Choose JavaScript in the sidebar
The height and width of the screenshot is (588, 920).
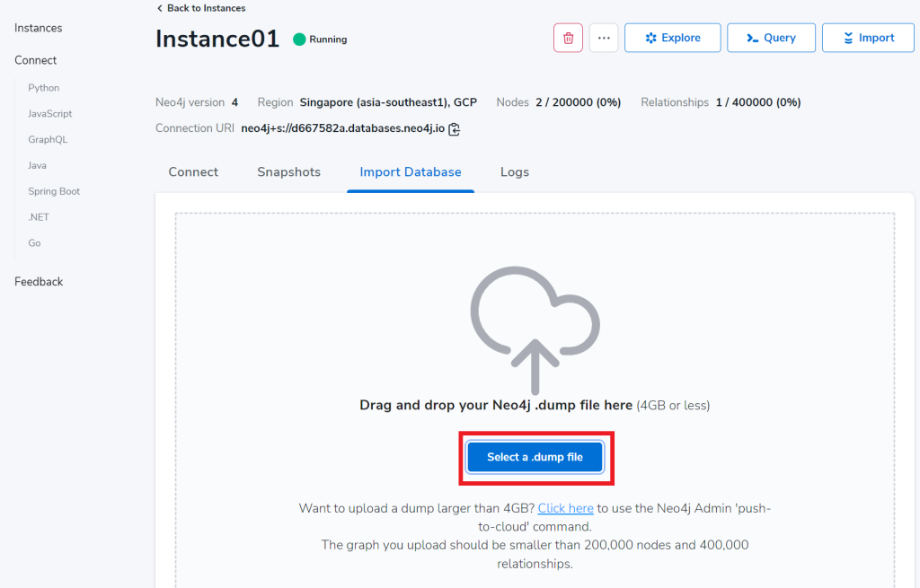click(x=50, y=114)
